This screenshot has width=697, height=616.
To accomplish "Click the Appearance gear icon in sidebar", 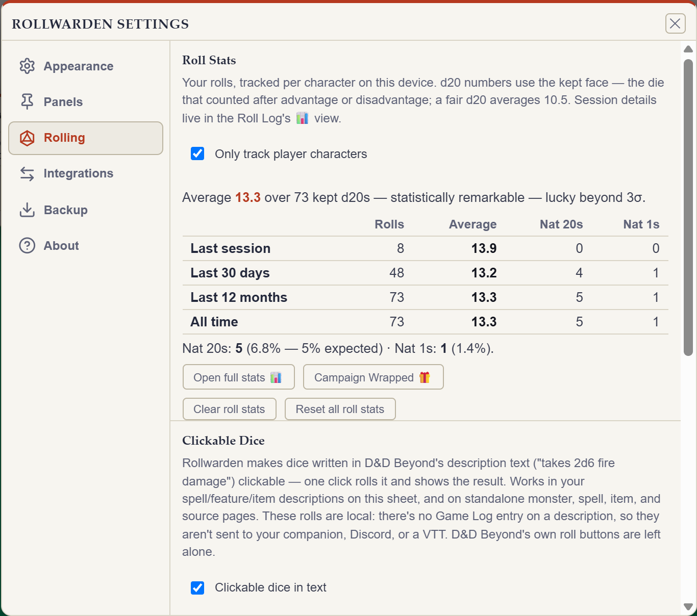I will tap(27, 66).
